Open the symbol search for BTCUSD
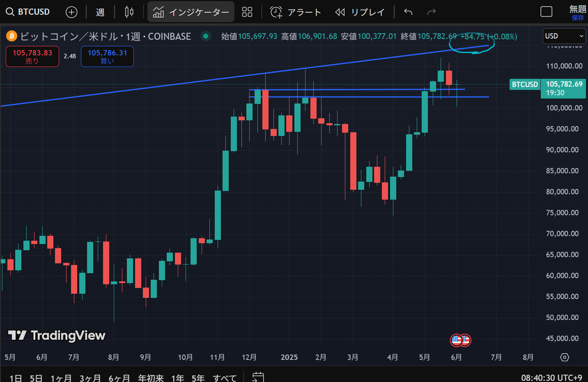588x382 pixels. (x=28, y=12)
